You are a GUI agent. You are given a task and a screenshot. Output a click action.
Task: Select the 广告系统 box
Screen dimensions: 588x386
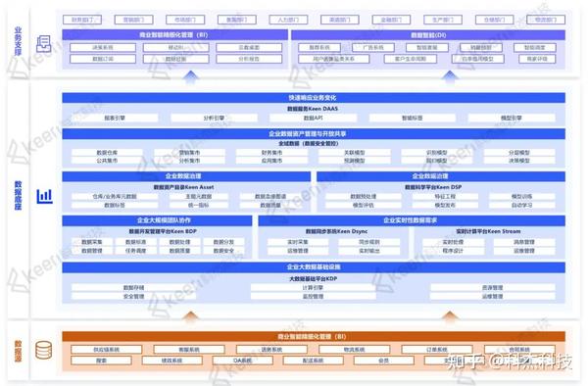pos(373,48)
